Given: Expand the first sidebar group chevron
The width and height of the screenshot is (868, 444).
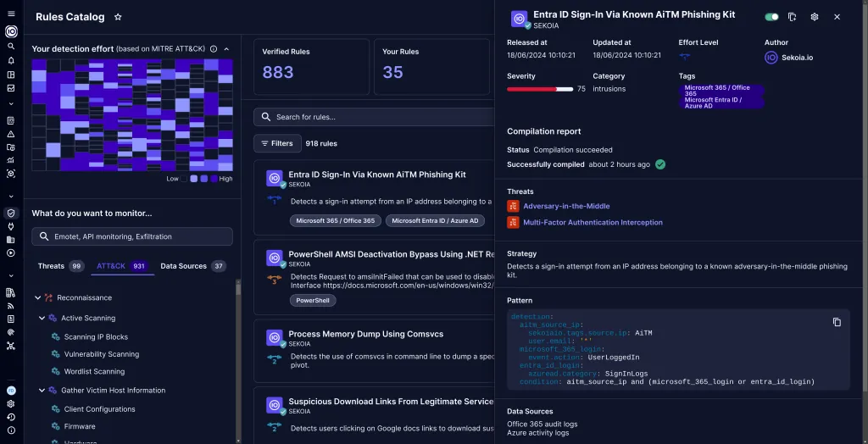Looking at the screenshot, I should pos(11,103).
